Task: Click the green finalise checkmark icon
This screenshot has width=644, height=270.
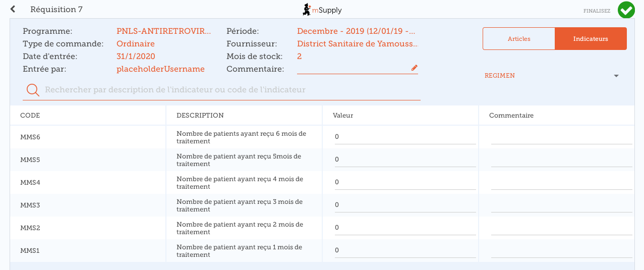Action: click(626, 10)
